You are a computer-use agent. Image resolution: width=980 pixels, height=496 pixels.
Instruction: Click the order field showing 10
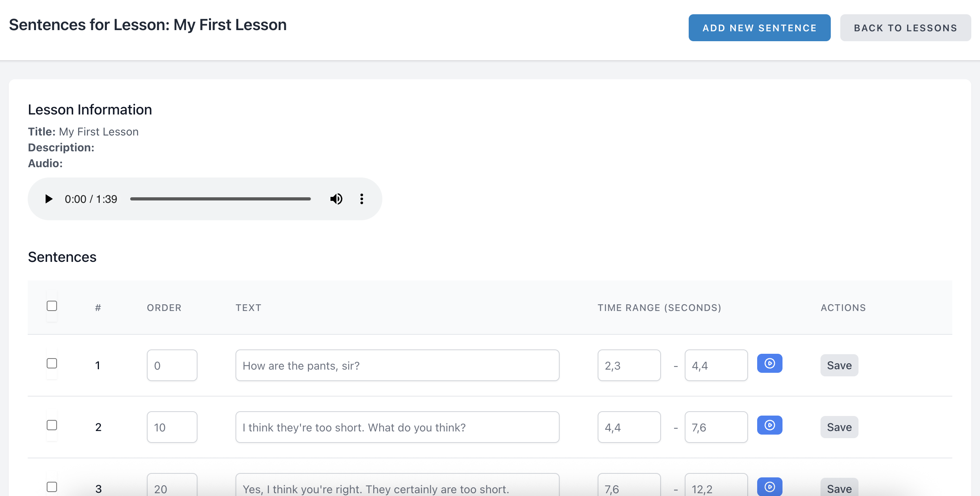172,427
